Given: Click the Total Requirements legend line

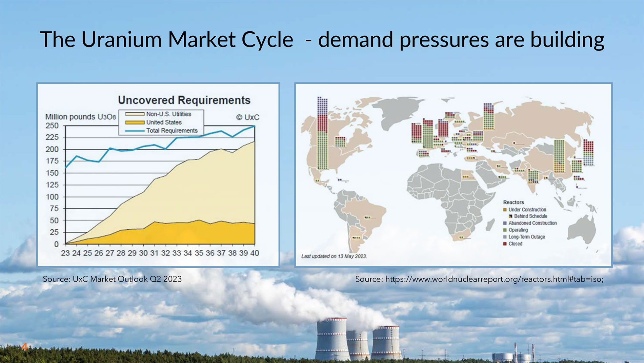Looking at the screenshot, I should tap(135, 131).
